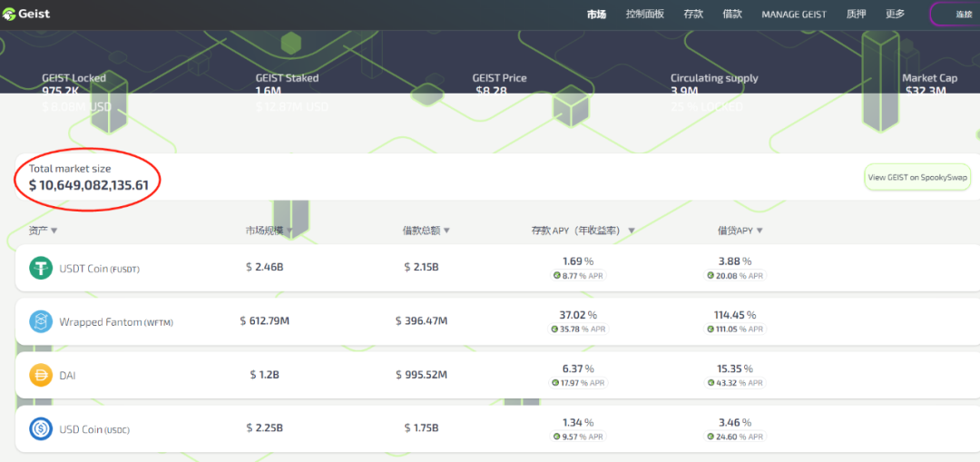This screenshot has width=980, height=462.
Task: Click GEIST reward icon beside 35.78 % APR
Action: [554, 329]
